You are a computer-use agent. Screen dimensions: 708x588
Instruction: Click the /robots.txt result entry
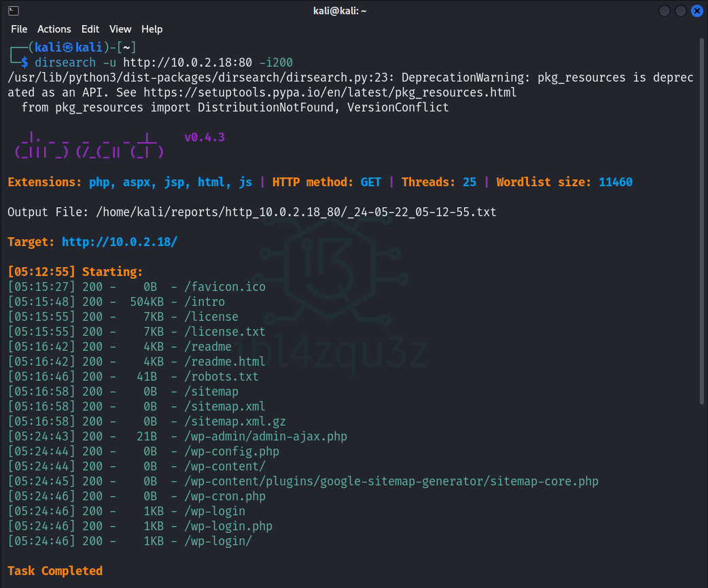pos(222,377)
